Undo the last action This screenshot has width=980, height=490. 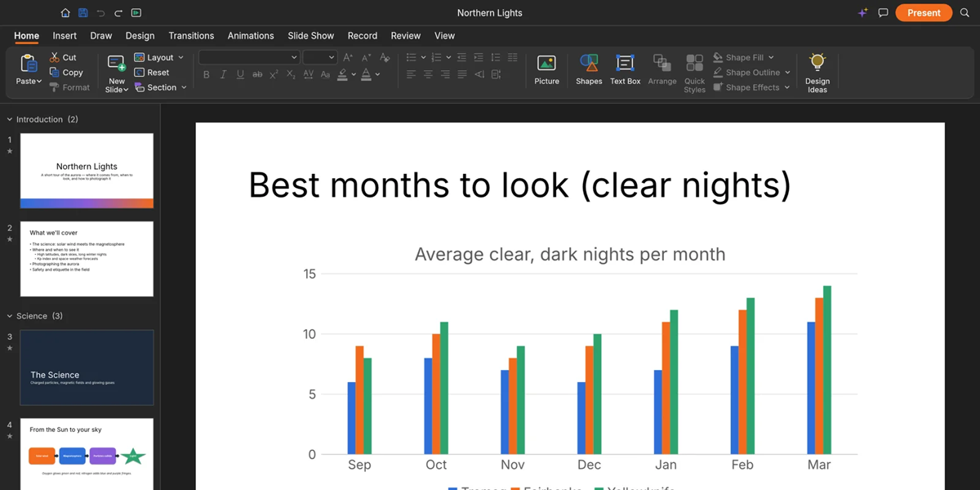point(100,13)
